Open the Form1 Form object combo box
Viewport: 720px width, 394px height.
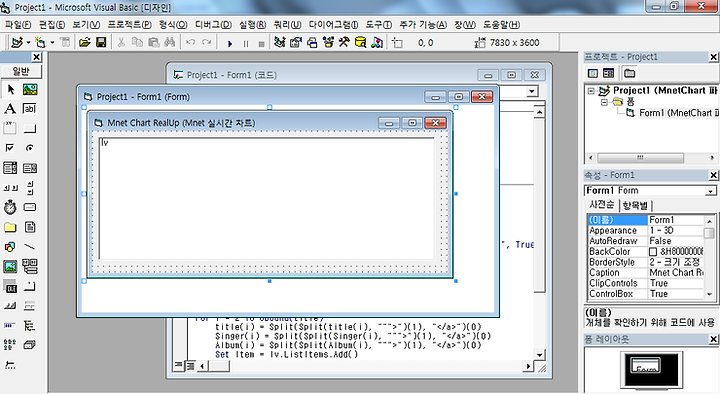[650, 190]
